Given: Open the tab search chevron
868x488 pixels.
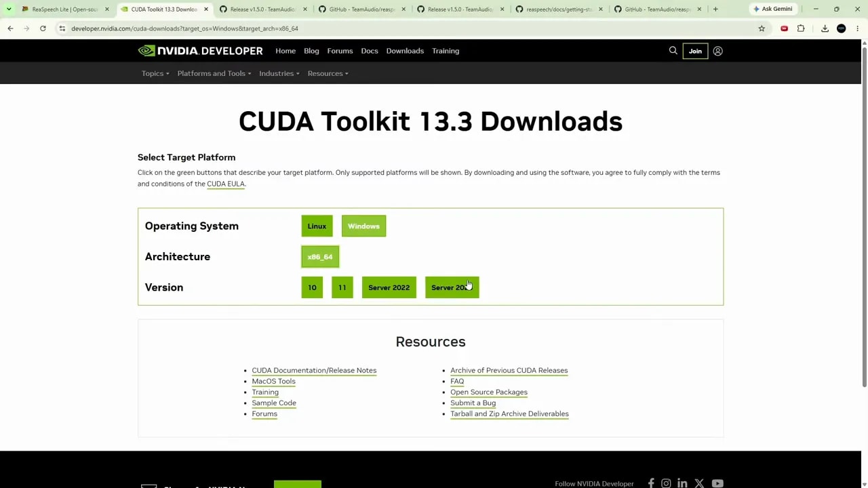Looking at the screenshot, I should [x=9, y=9].
